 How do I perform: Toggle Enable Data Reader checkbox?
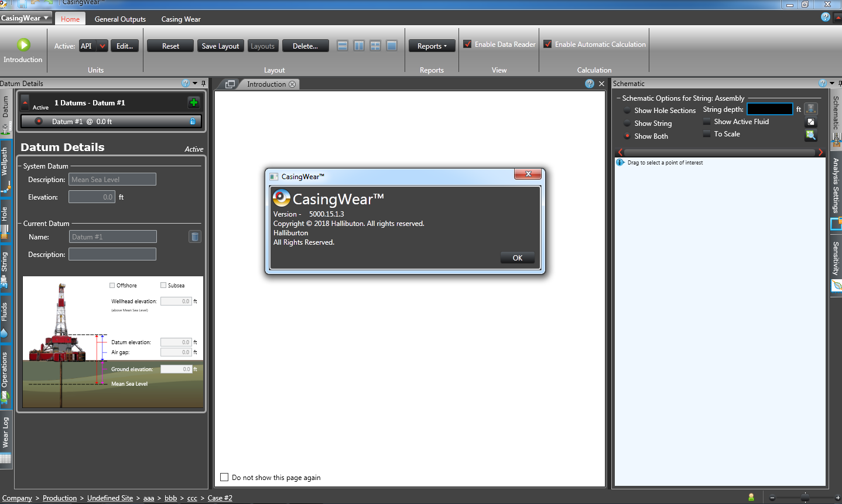[467, 44]
